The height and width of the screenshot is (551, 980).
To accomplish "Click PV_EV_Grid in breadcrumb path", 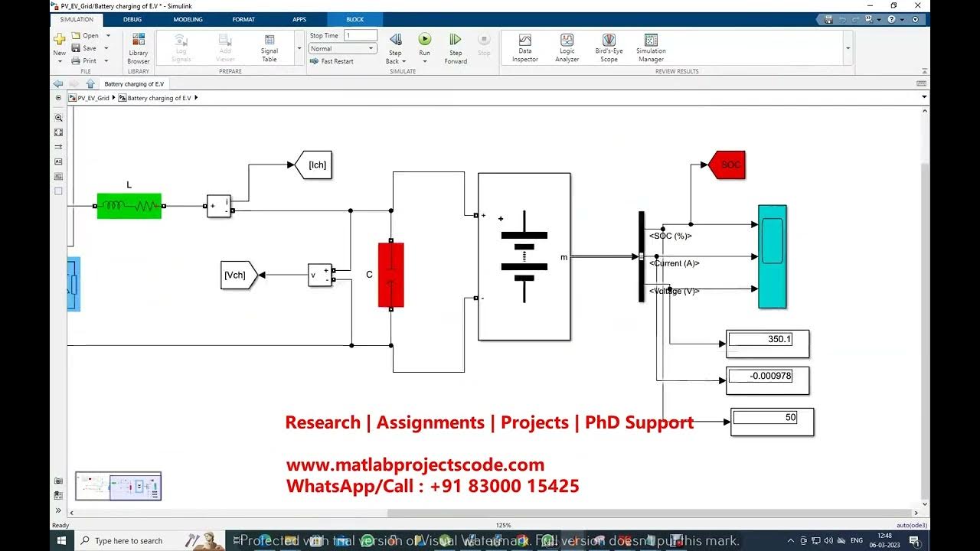I will 93,98.
